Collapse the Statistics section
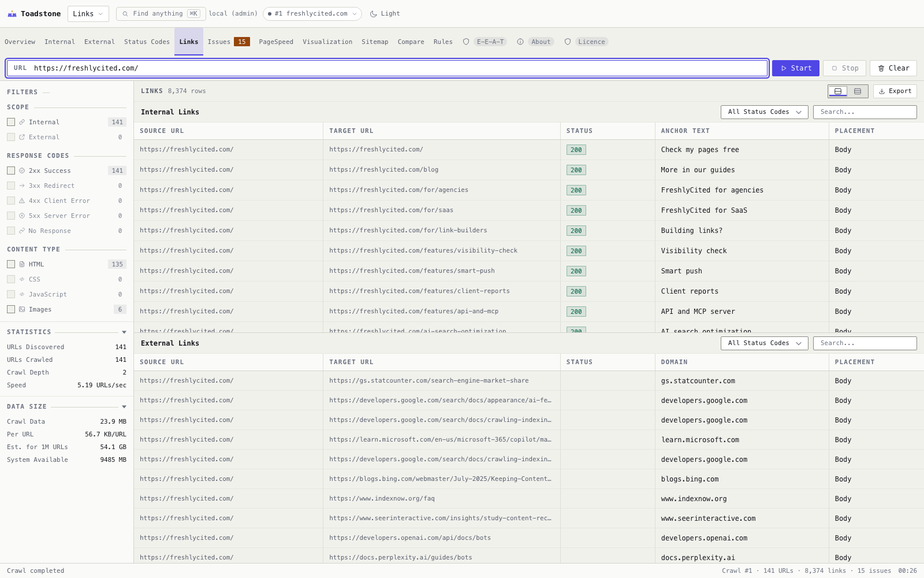Image resolution: width=924 pixels, height=578 pixels. (x=124, y=332)
